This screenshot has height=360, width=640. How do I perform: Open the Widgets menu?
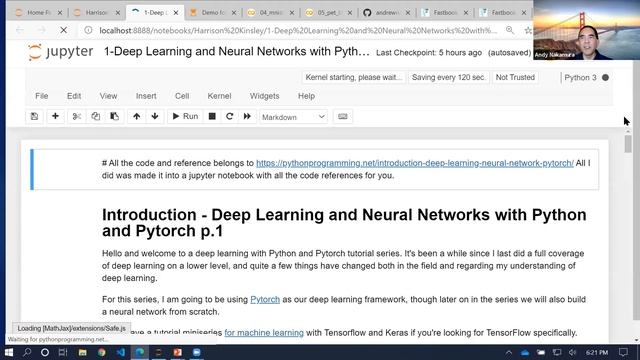pyautogui.click(x=264, y=96)
